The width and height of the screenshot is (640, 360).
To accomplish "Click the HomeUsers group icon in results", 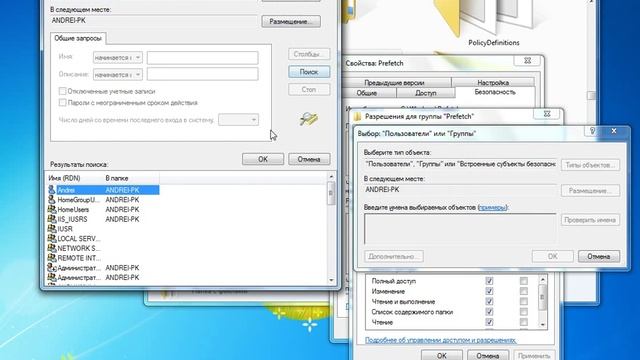I will tap(51, 209).
